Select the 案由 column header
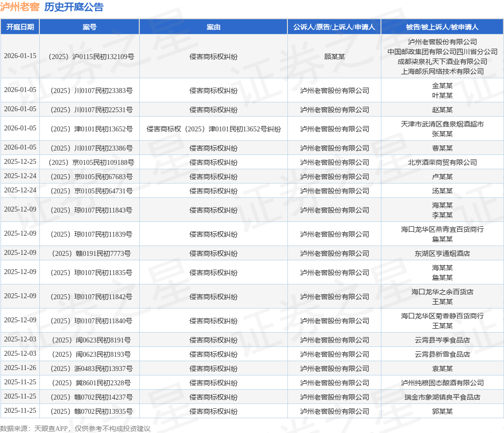504x433 pixels. (x=214, y=27)
